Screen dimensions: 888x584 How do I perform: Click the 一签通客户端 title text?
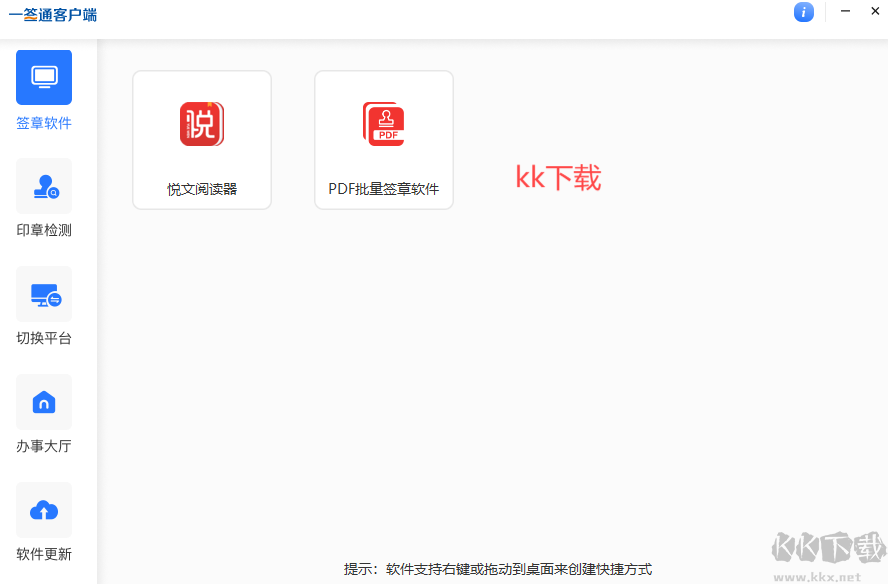tap(51, 15)
